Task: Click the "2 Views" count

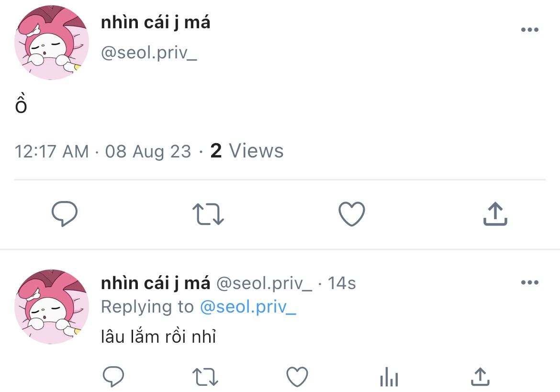Action: [x=247, y=151]
